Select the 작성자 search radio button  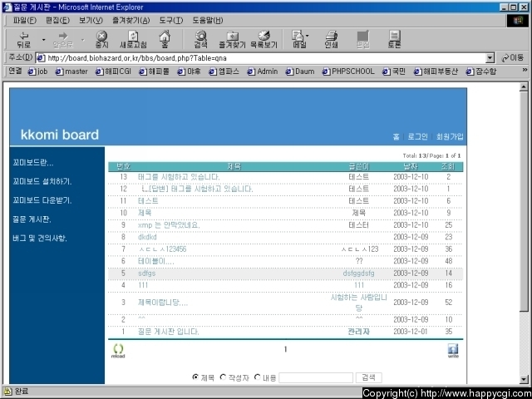pos(223,377)
